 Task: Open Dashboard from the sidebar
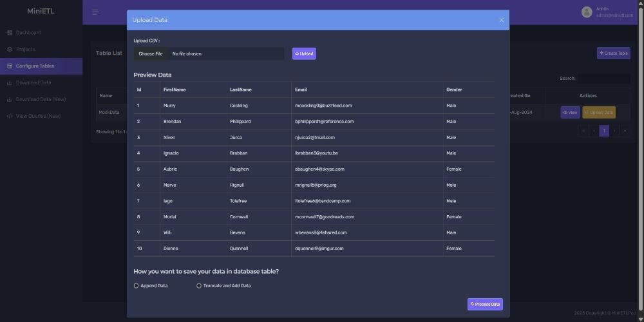pos(28,33)
